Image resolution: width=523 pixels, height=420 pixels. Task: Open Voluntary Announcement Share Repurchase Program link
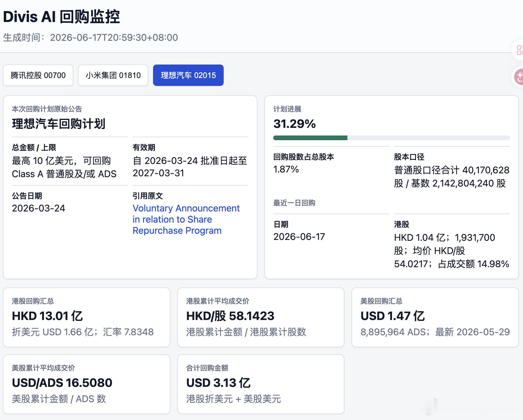pos(186,219)
